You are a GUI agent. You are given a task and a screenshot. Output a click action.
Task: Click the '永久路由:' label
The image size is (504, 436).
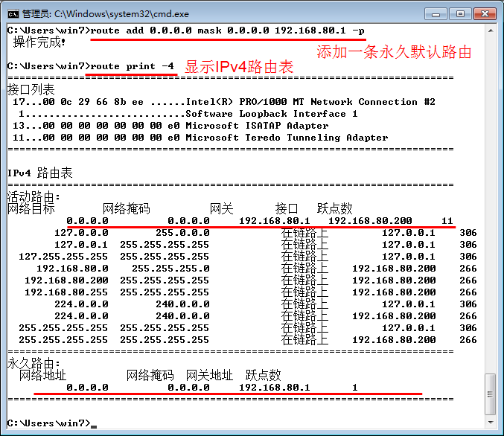click(x=34, y=363)
